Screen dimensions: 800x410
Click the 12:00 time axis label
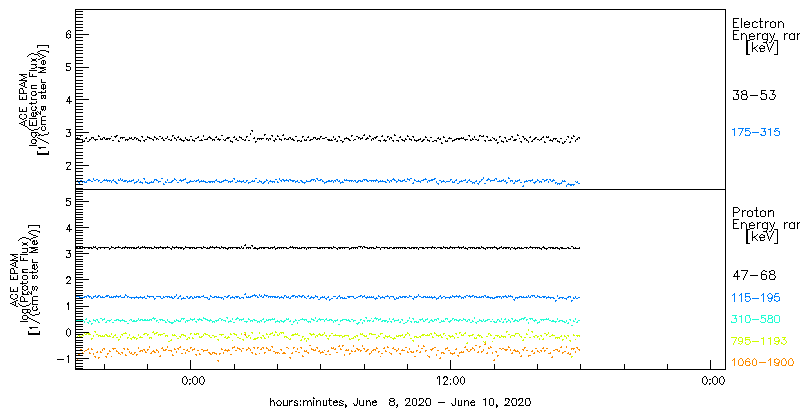[x=451, y=381]
